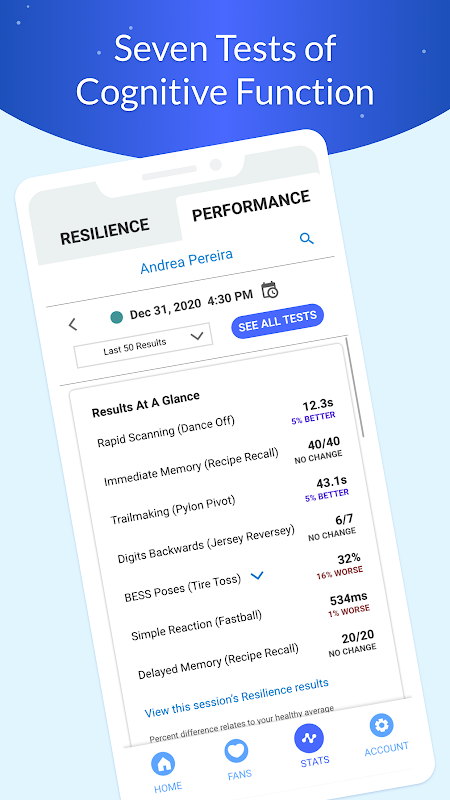This screenshot has width=450, height=800.
Task: Select the Performance tab
Action: [x=251, y=206]
